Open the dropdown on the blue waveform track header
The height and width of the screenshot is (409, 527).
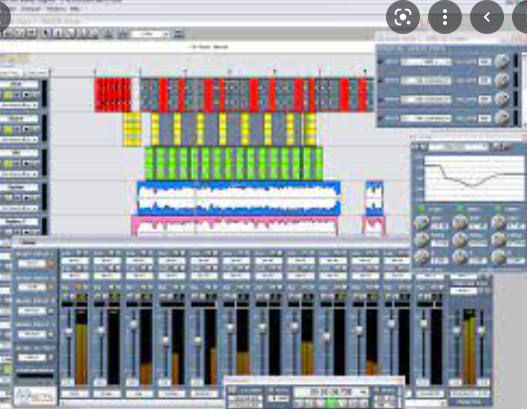click(19, 208)
